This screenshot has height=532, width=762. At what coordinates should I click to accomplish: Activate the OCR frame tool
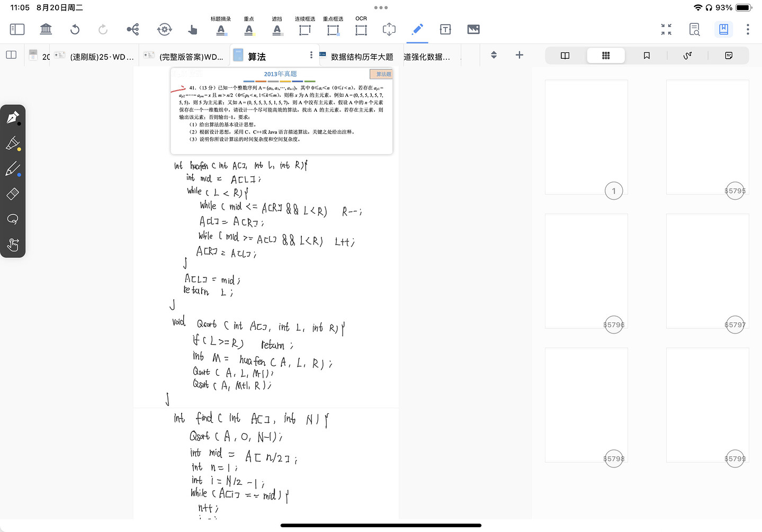[x=361, y=26]
